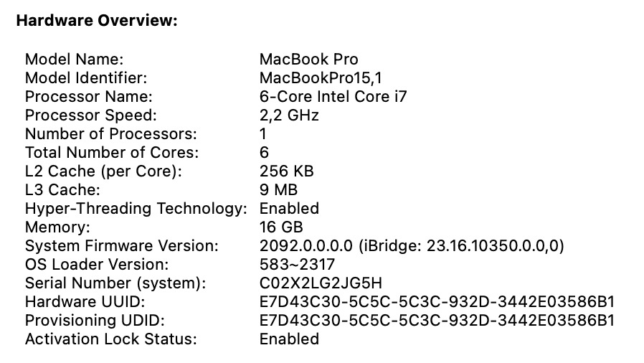Click the Hardware UUID label
The width and height of the screenshot is (644, 363).
[x=85, y=301]
